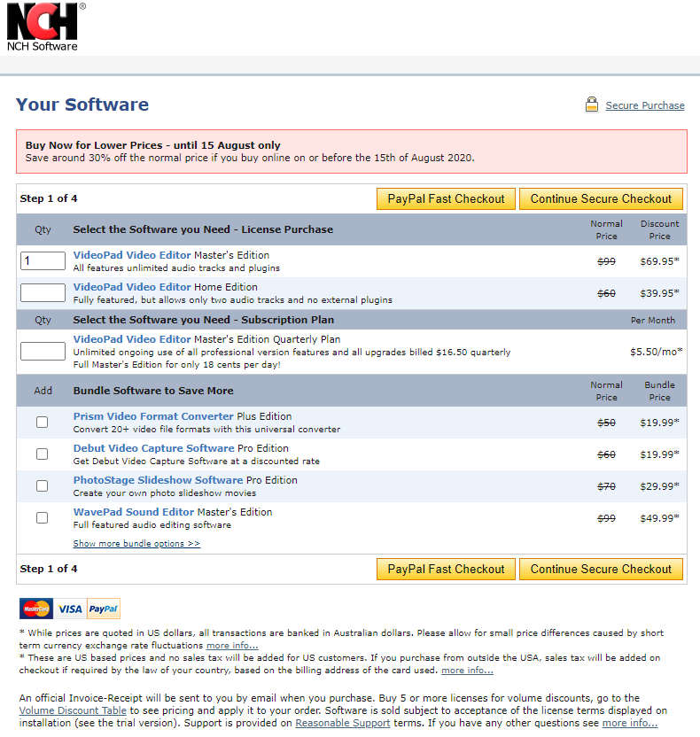
Task: Click the Your Software heading
Action: pyautogui.click(x=82, y=105)
